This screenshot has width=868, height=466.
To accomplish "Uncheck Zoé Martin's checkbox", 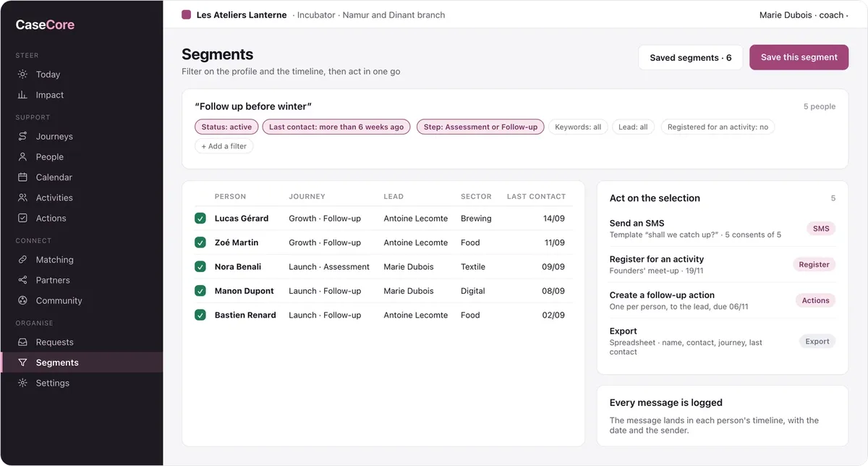I will coord(200,242).
